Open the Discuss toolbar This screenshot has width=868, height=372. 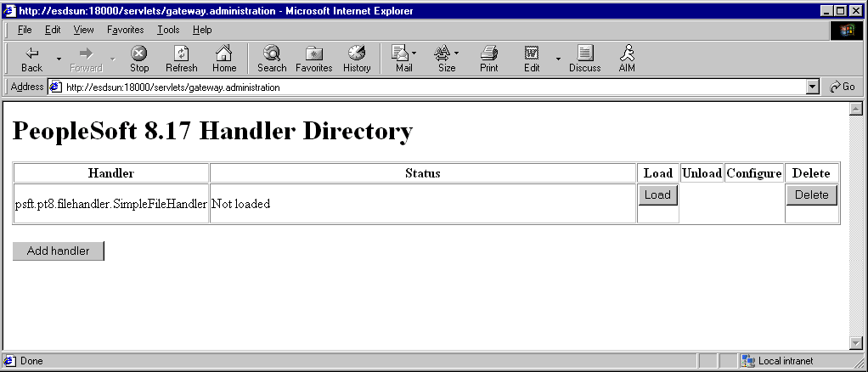click(584, 59)
